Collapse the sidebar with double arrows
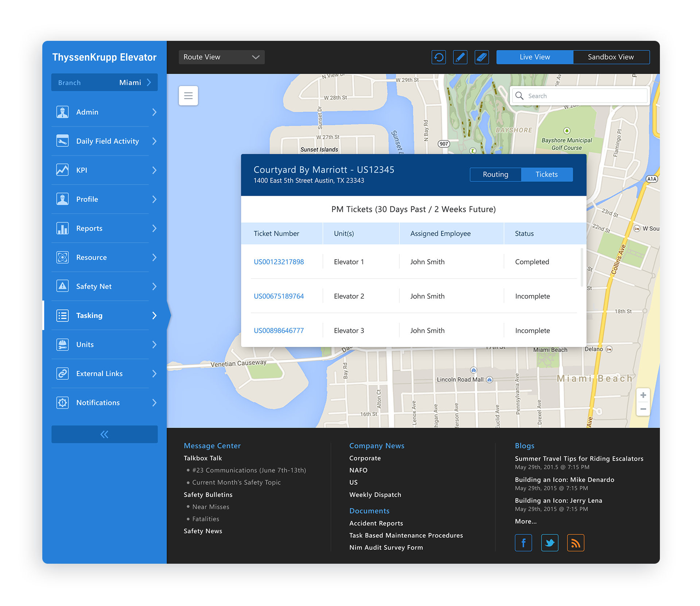Image resolution: width=700 pixels, height=606 pixels. click(105, 434)
